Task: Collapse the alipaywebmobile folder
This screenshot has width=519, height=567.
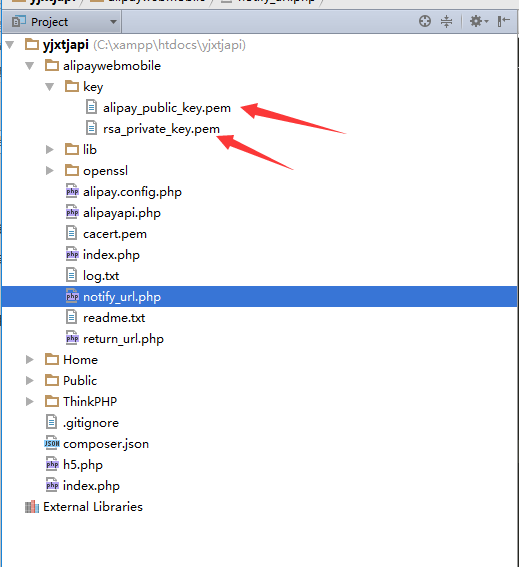Action: (x=30, y=66)
